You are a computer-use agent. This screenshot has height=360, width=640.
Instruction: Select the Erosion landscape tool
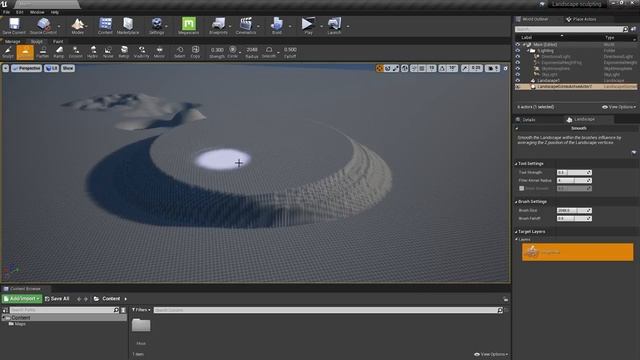(x=76, y=52)
